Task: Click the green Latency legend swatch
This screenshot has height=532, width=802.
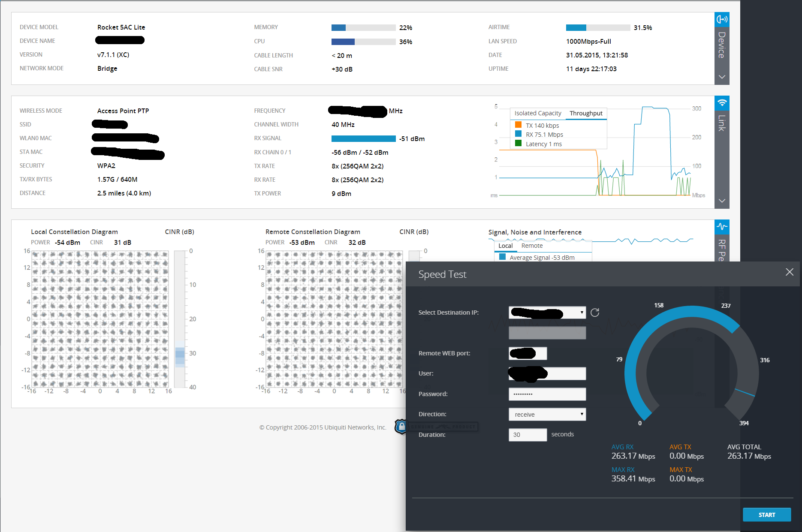Action: pyautogui.click(x=518, y=144)
